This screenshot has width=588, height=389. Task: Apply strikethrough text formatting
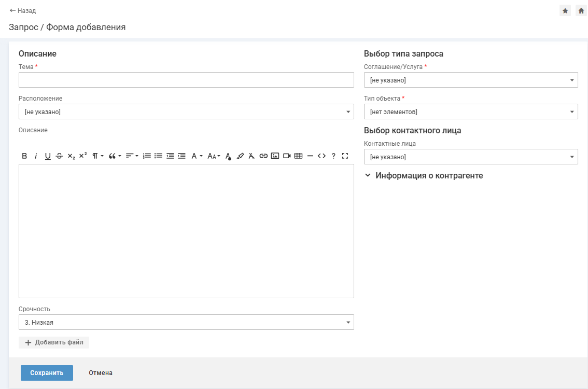click(x=59, y=156)
